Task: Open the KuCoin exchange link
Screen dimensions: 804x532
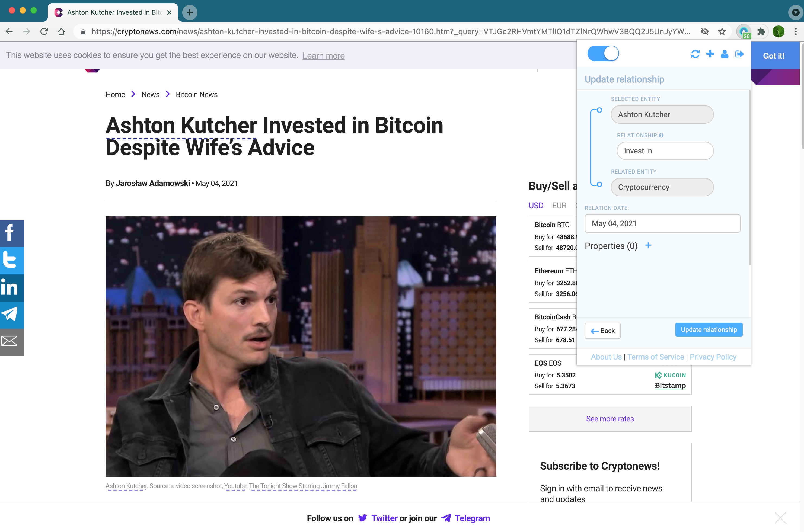Action: click(670, 375)
